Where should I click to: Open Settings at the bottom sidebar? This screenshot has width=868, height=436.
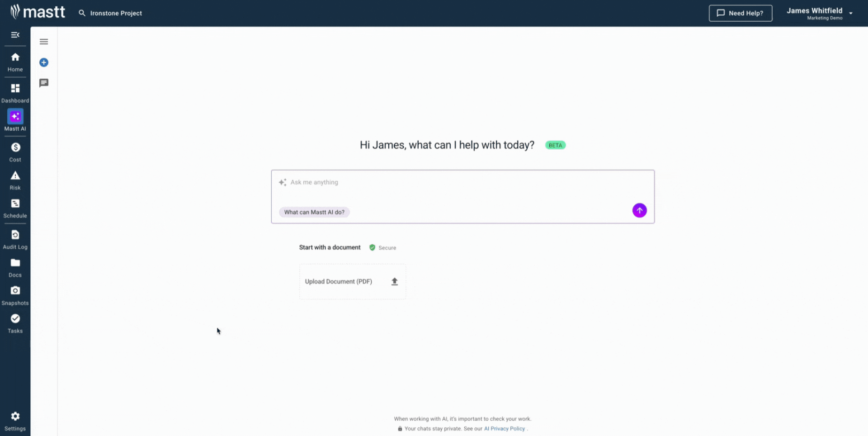(15, 420)
